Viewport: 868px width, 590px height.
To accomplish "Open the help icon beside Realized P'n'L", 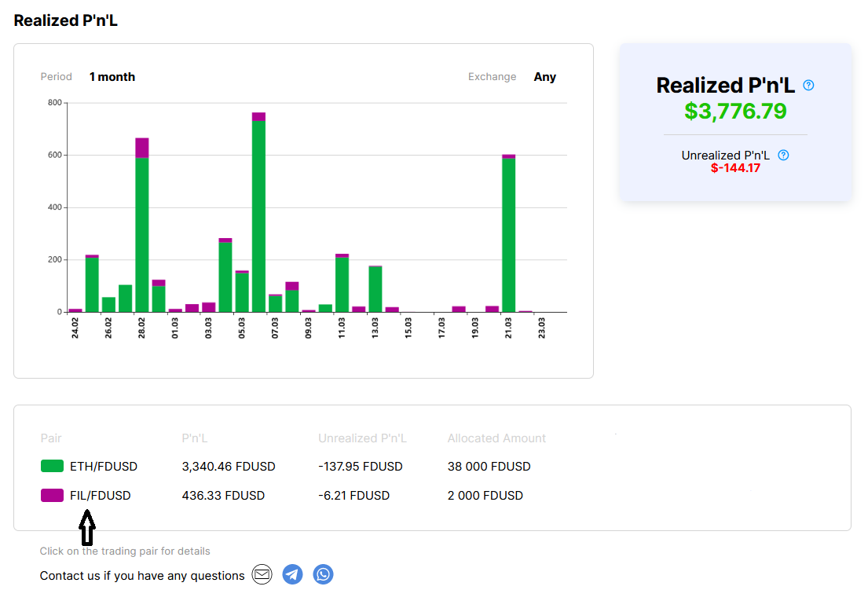I will pyautogui.click(x=808, y=85).
